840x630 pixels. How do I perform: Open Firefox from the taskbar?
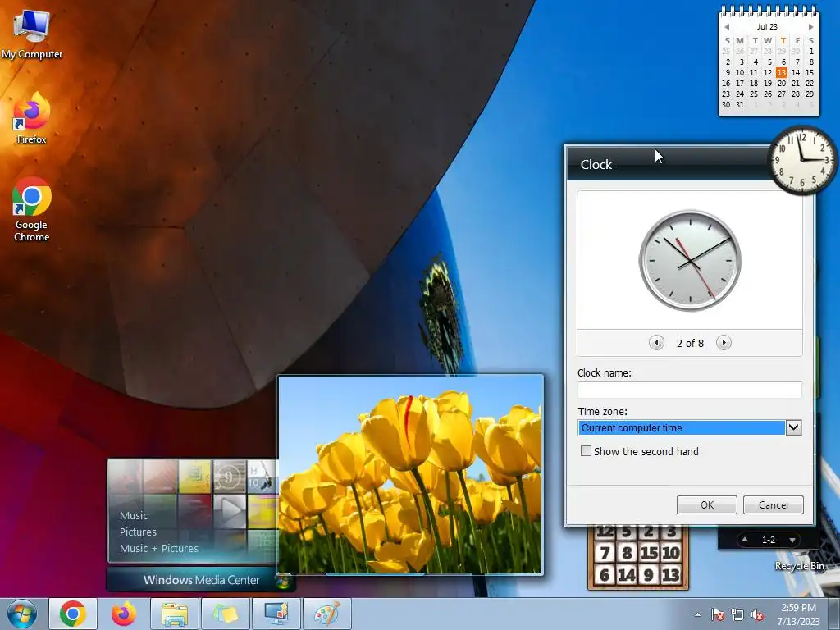click(124, 614)
